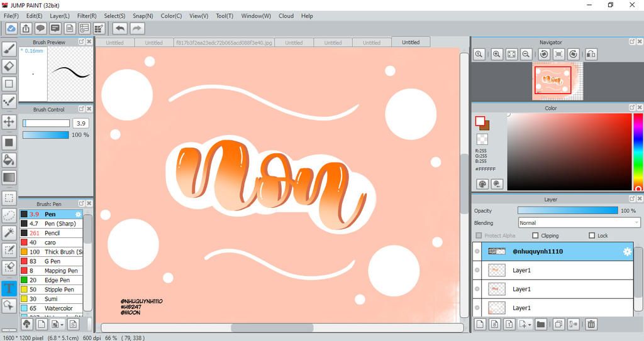
Task: Click the speech bubble comment icon
Action: (40, 28)
